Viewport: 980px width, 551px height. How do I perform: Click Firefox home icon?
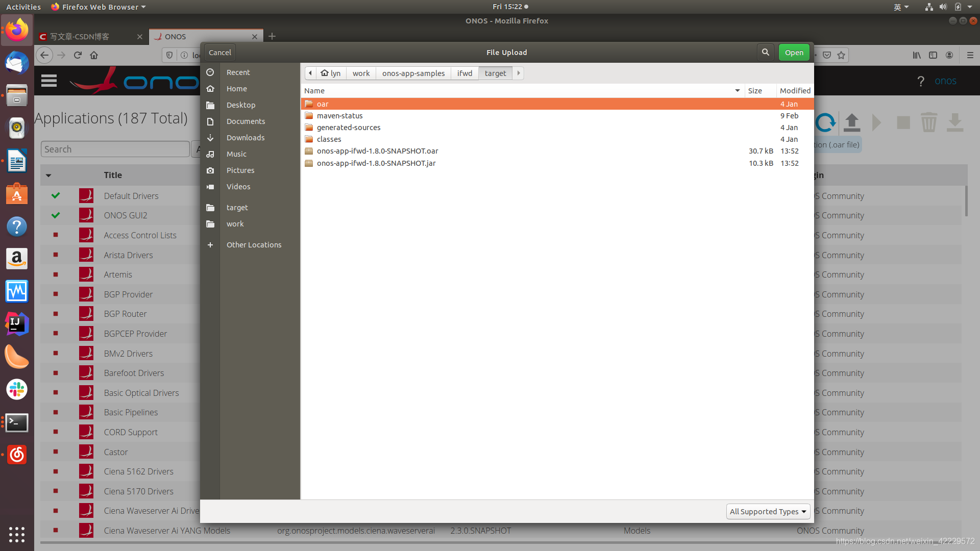coord(94,55)
